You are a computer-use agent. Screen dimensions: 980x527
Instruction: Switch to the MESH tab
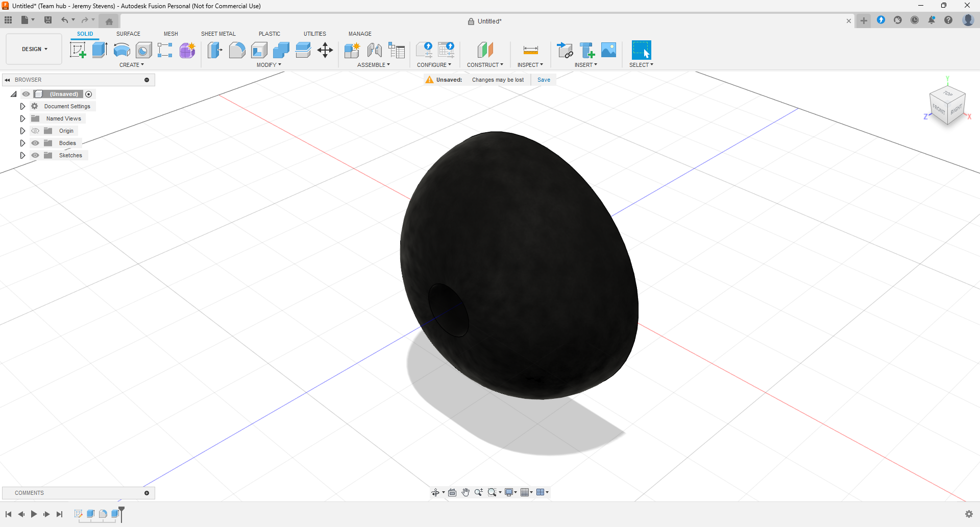[171, 34]
